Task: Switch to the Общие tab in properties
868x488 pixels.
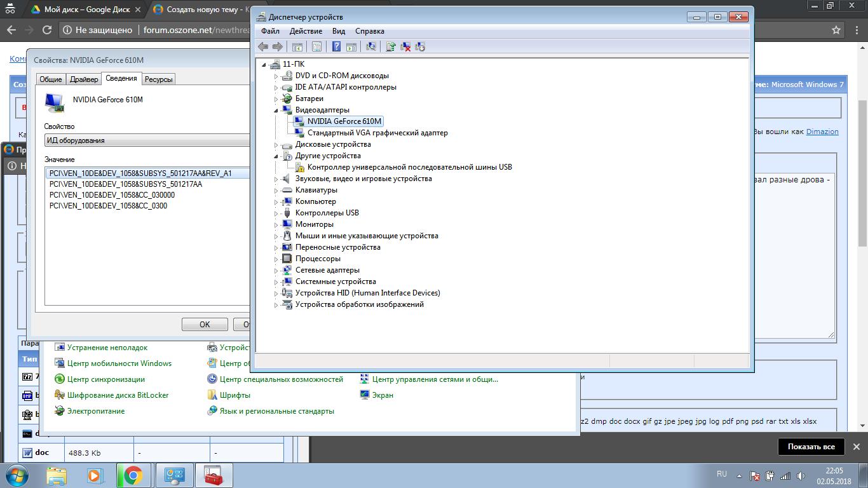Action: click(x=50, y=79)
